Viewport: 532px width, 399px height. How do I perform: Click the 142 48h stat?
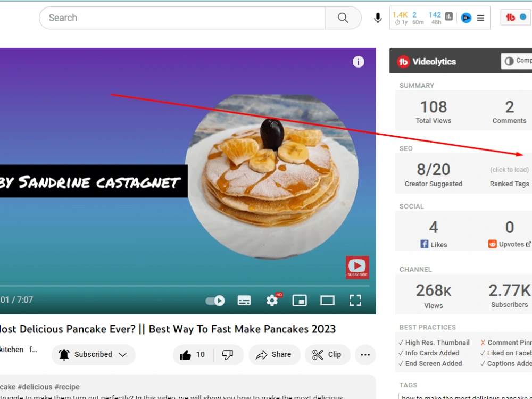(435, 18)
